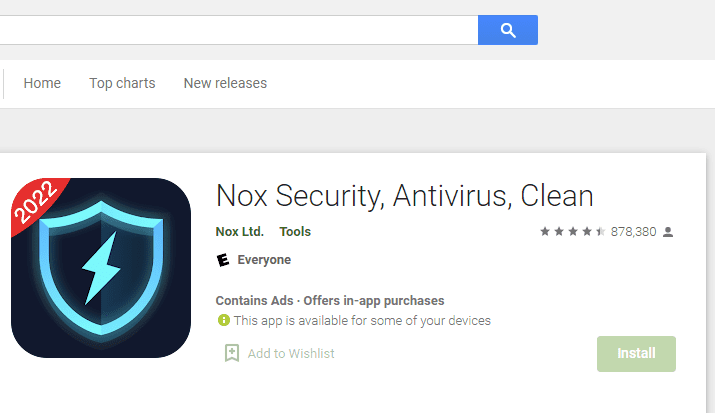
Task: Click the blue magnifier search button
Action: (x=508, y=30)
